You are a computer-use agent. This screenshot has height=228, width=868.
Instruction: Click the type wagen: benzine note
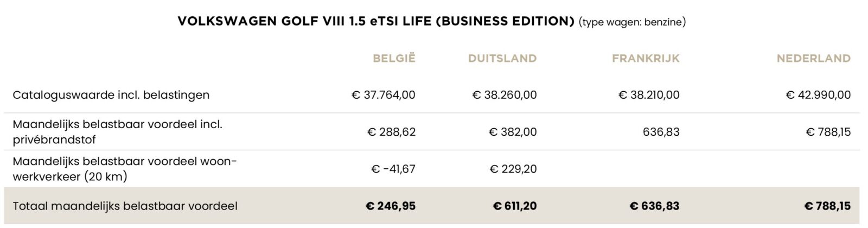pos(632,22)
